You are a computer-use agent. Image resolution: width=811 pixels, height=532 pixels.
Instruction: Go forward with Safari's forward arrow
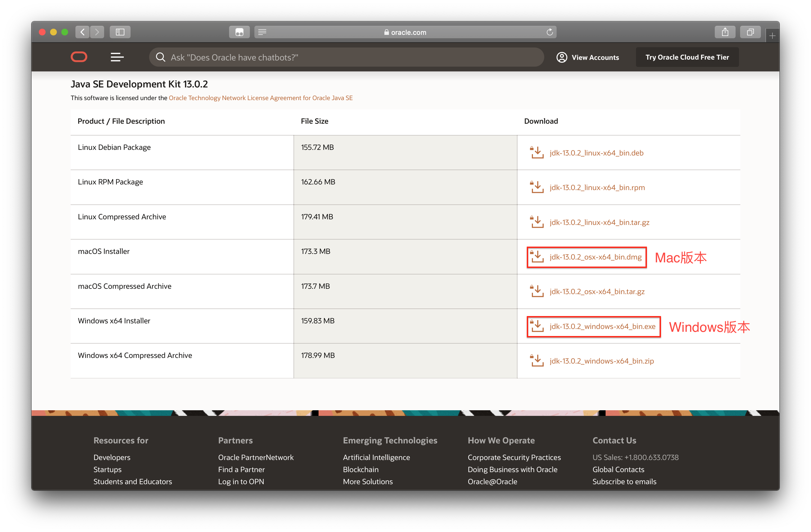click(97, 32)
